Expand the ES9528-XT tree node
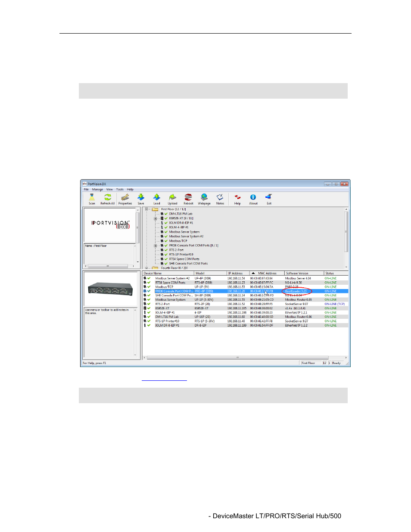This screenshot has width=411, height=532. tap(156, 218)
